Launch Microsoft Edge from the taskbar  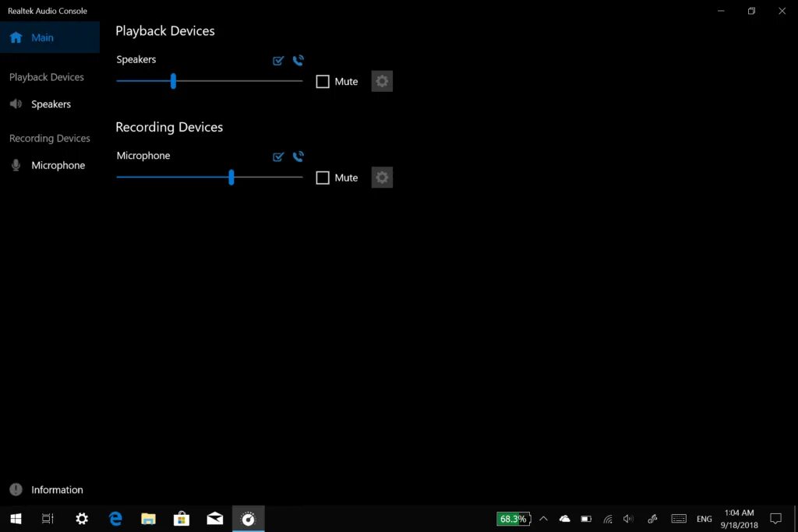pyautogui.click(x=115, y=519)
